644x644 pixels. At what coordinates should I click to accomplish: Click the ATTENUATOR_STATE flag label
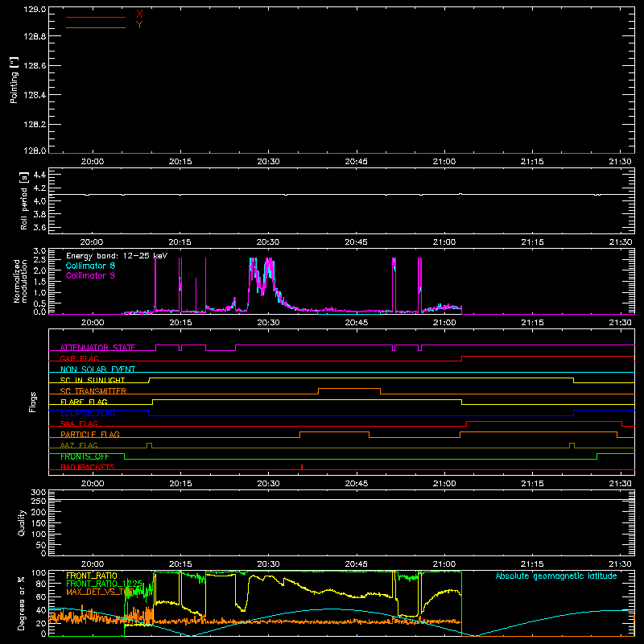(x=97, y=348)
